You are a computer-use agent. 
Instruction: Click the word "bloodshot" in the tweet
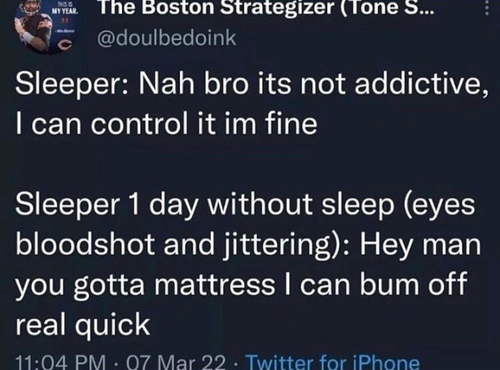click(x=85, y=244)
